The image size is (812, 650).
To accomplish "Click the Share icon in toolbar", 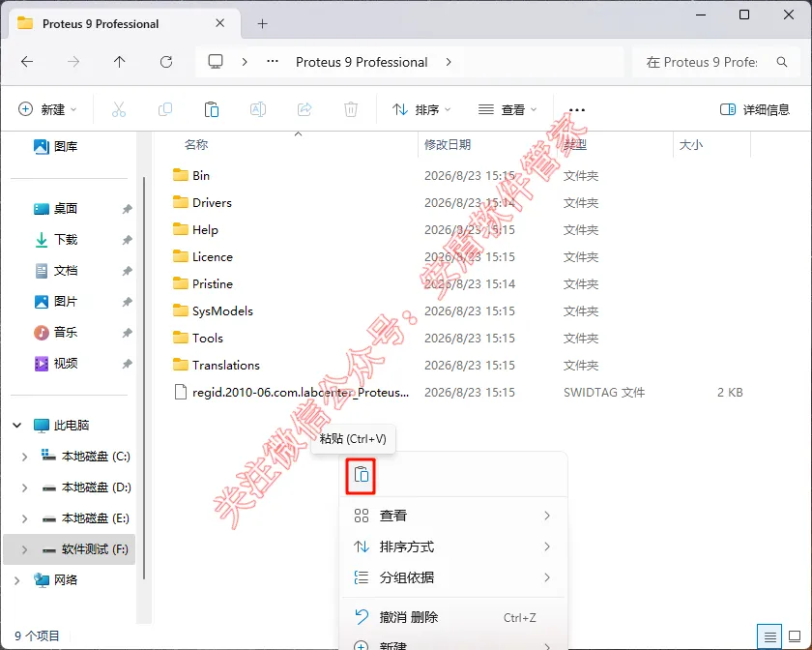I will coord(304,109).
